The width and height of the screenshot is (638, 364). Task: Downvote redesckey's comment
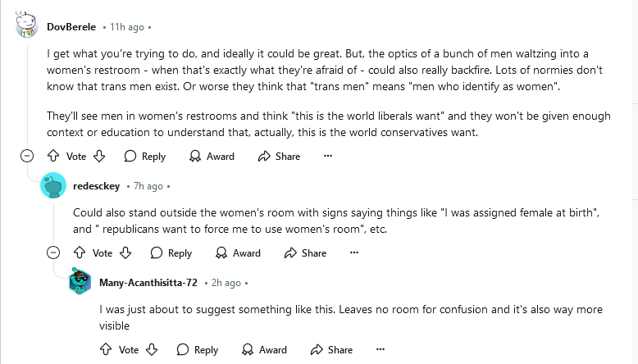[125, 253]
